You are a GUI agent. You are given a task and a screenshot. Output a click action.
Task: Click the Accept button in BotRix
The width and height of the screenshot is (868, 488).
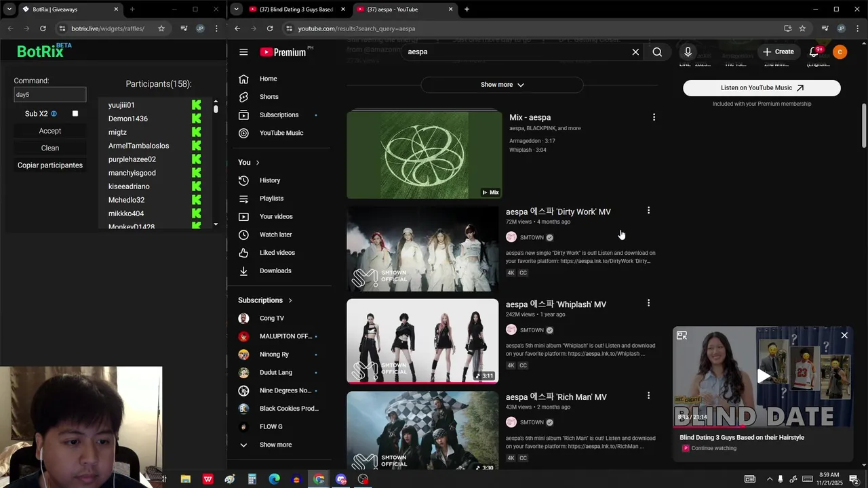pos(50,131)
